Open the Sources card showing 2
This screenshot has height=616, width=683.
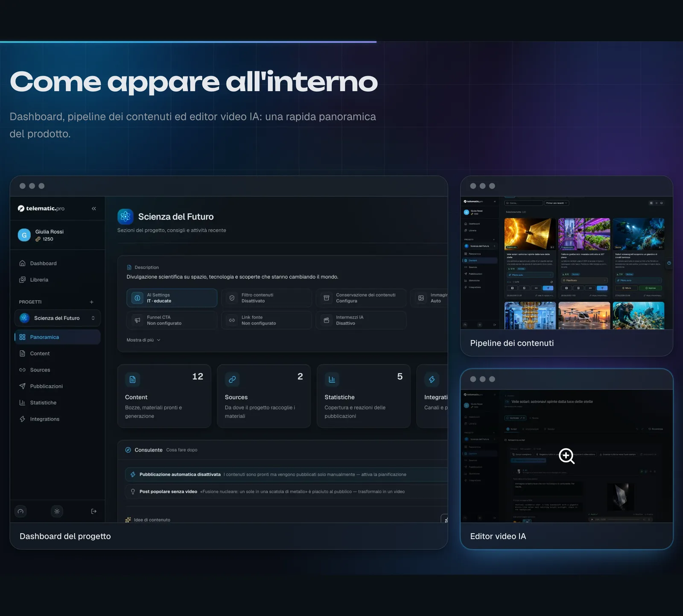(264, 396)
